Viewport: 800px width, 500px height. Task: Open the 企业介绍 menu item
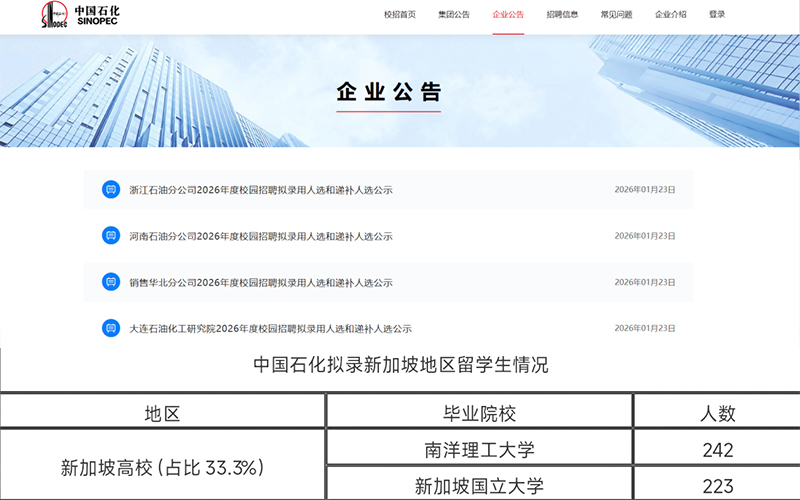coord(670,14)
